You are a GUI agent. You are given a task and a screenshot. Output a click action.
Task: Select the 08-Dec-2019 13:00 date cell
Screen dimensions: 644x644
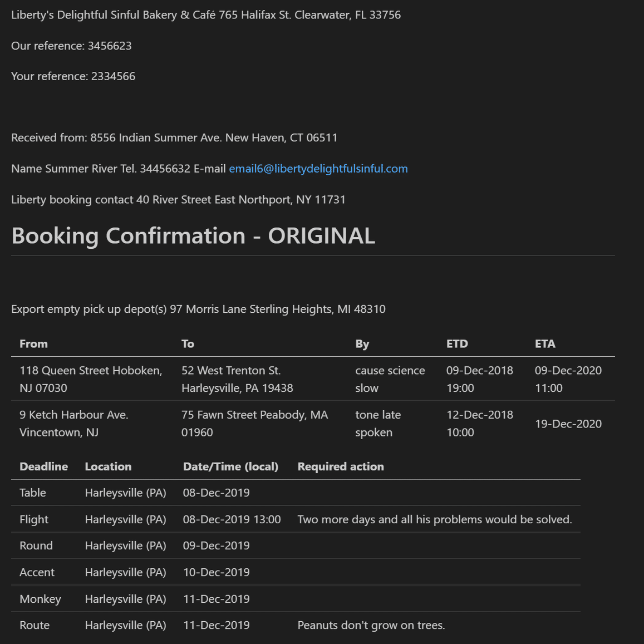coord(232,519)
